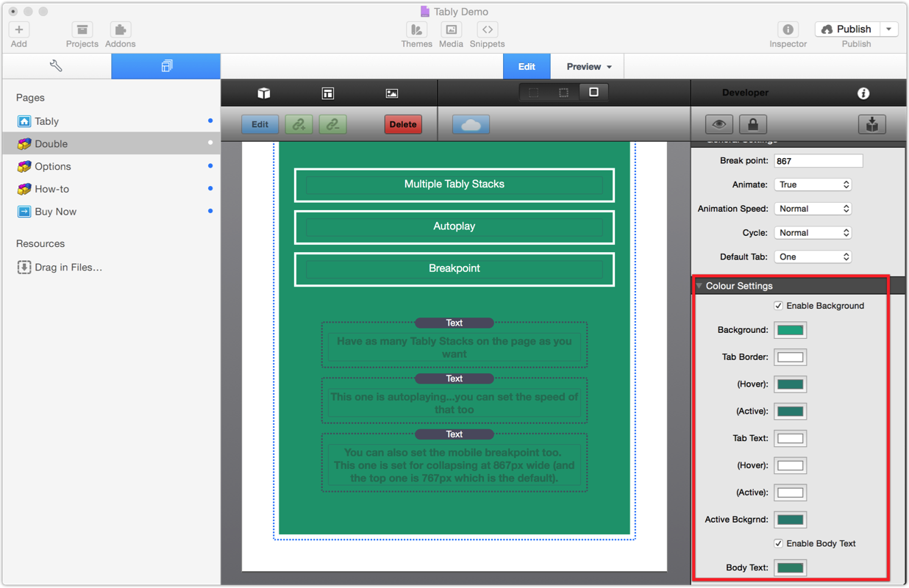909x588 pixels.
Task: Toggle the Enable Body Text checkbox
Action: coord(778,544)
